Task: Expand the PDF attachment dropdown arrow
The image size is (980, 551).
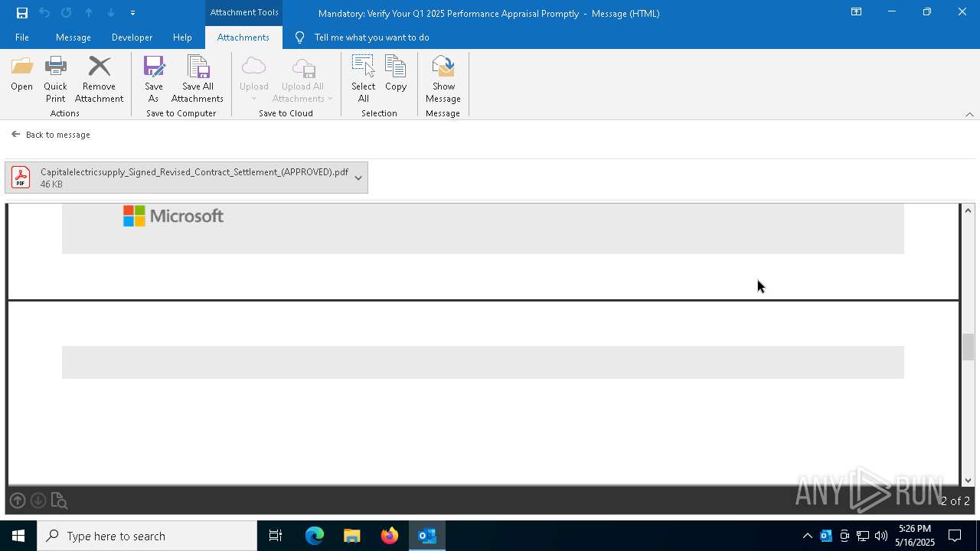Action: point(358,178)
